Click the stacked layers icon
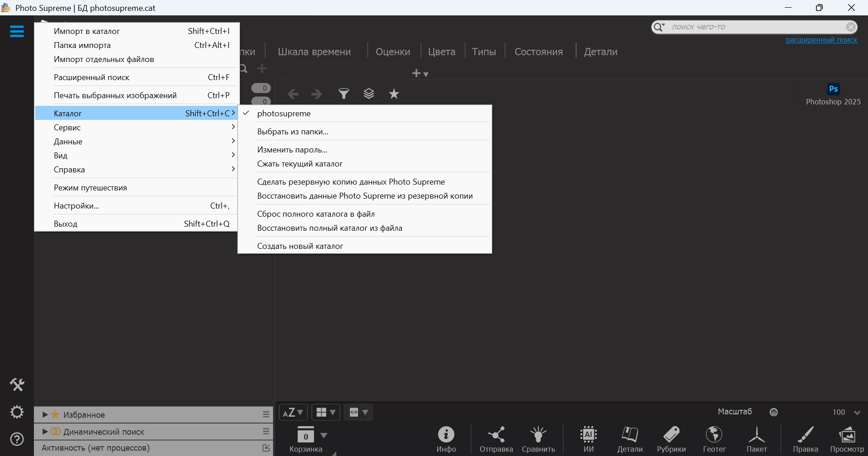The height and width of the screenshot is (456, 868). [369, 94]
